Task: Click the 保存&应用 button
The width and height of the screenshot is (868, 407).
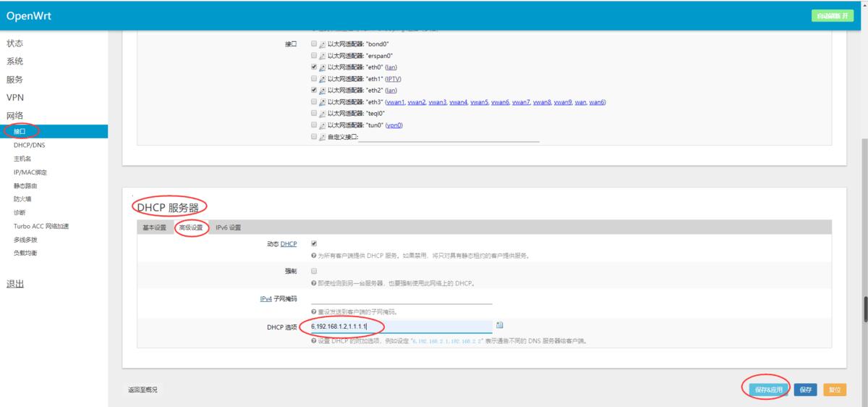Action: pos(769,390)
